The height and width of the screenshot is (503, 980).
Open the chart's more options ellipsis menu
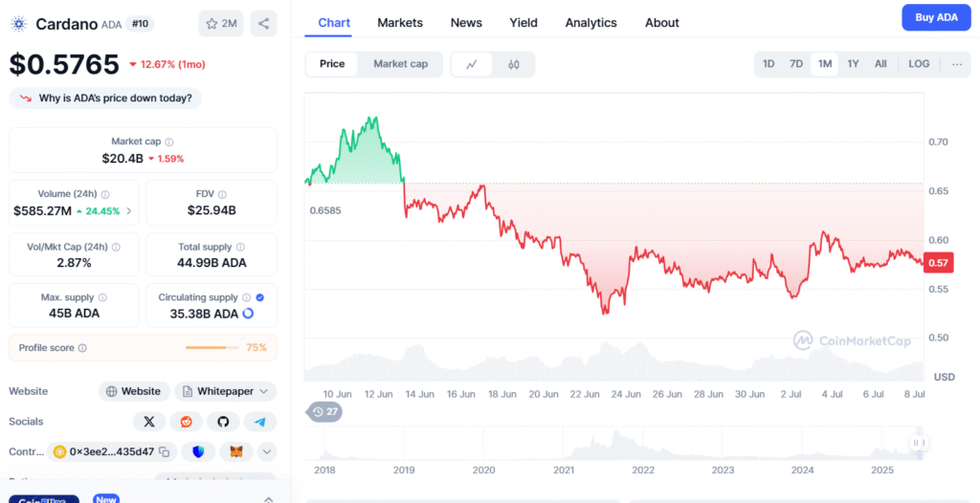957,64
